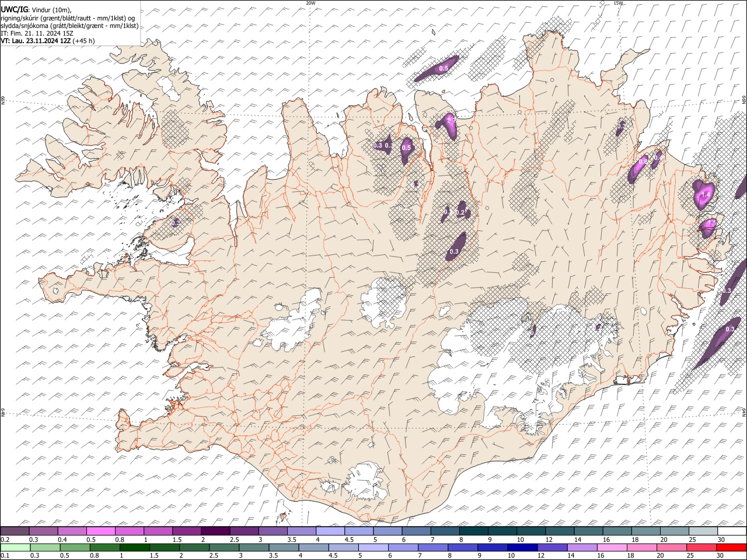Pick palest green lower-row swatch between 0.1 and 0.3

click(x=15, y=547)
